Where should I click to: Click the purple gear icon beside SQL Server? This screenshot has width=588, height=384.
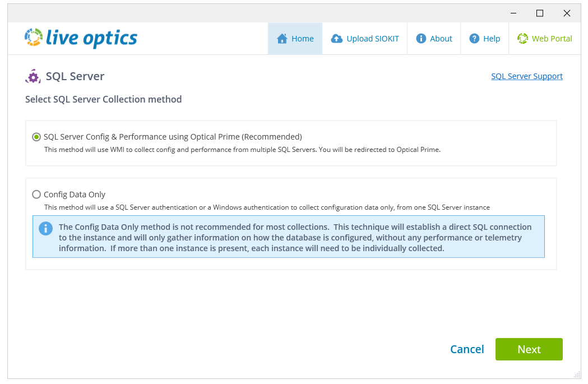click(33, 76)
